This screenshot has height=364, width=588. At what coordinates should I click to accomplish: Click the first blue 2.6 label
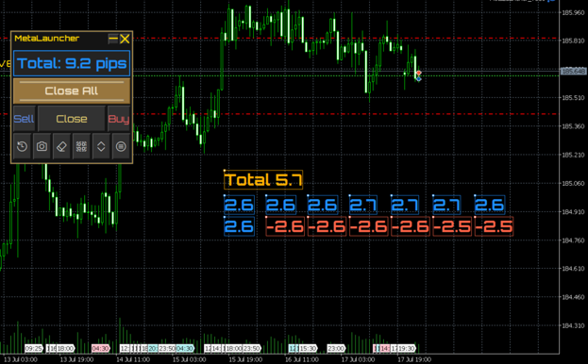[239, 205]
